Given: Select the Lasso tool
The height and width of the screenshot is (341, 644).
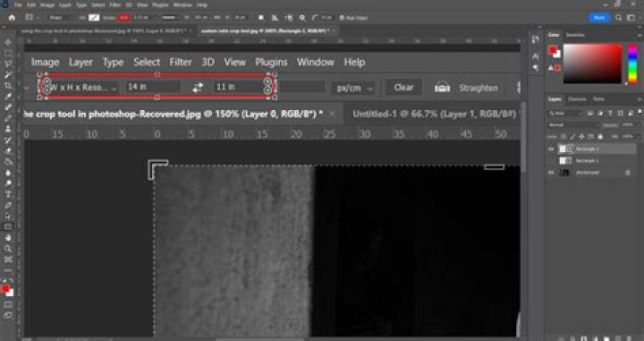Looking at the screenshot, I should 8,64.
